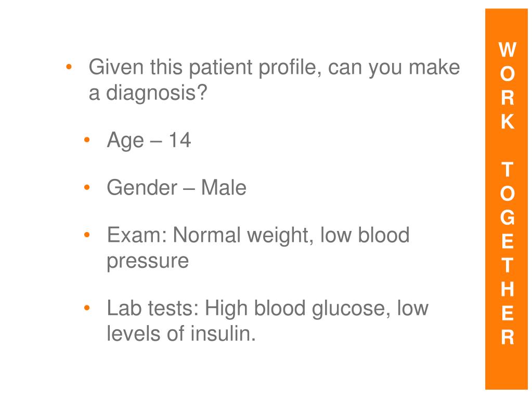
Task: Select the 'Age – 14' text
Action: pos(149,140)
